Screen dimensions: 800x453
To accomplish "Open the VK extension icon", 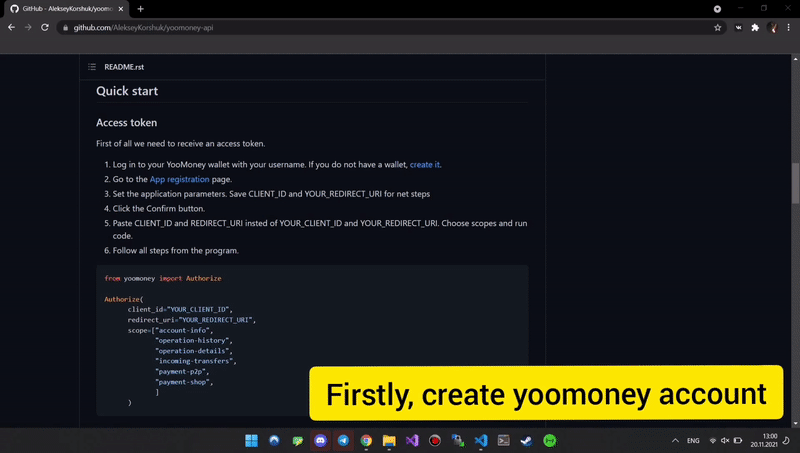I will click(x=738, y=28).
